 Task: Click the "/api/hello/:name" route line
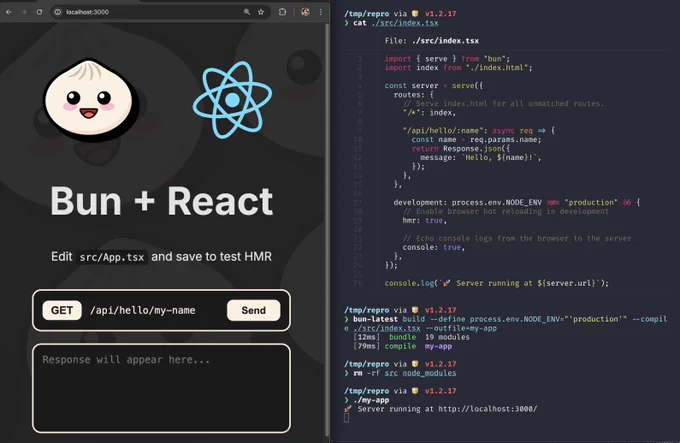[479, 130]
